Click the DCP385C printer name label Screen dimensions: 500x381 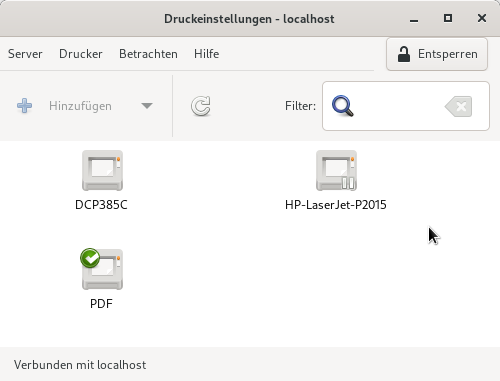pyautogui.click(x=101, y=205)
